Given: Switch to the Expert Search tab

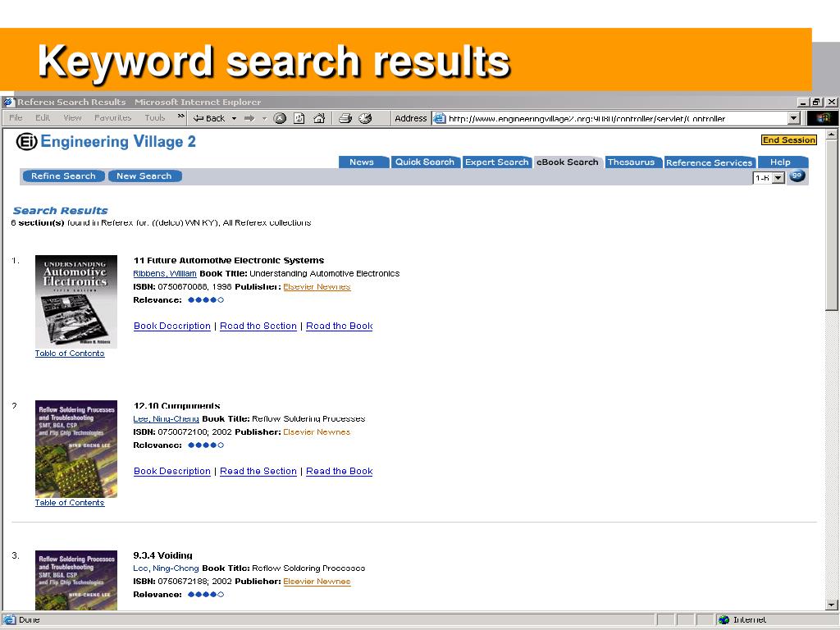Looking at the screenshot, I should [x=496, y=162].
